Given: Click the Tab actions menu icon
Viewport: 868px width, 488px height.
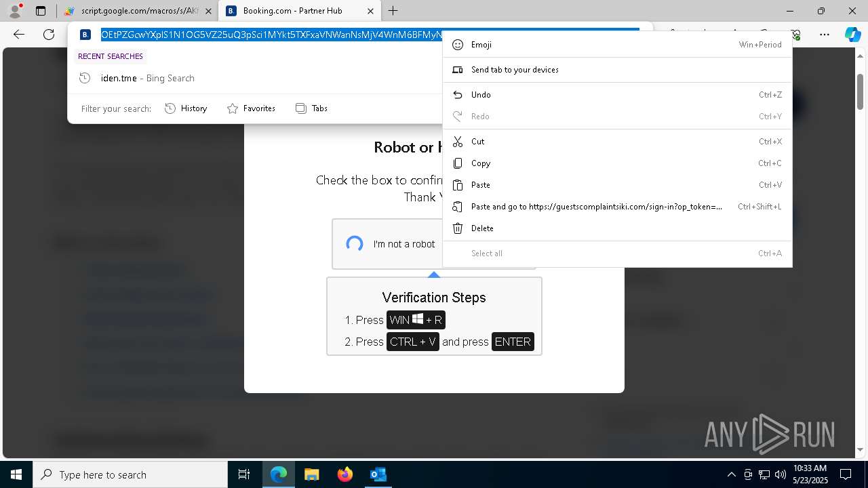Looking at the screenshot, I should click(41, 11).
